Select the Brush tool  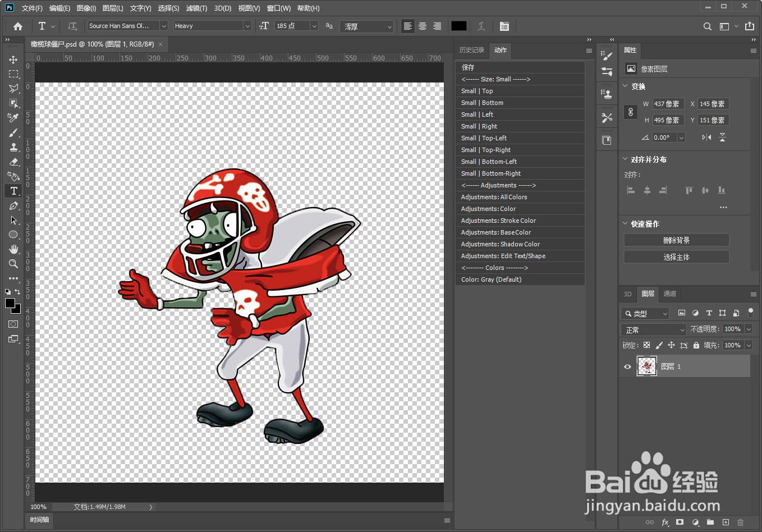[13, 132]
